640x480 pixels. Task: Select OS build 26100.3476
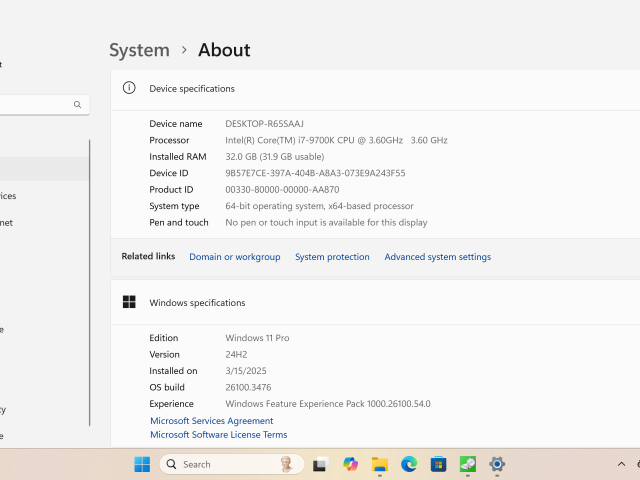(x=248, y=387)
